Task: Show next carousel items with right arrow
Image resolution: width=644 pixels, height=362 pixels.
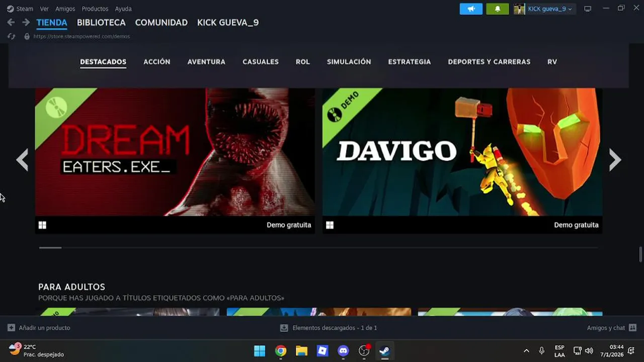Action: coord(615,160)
